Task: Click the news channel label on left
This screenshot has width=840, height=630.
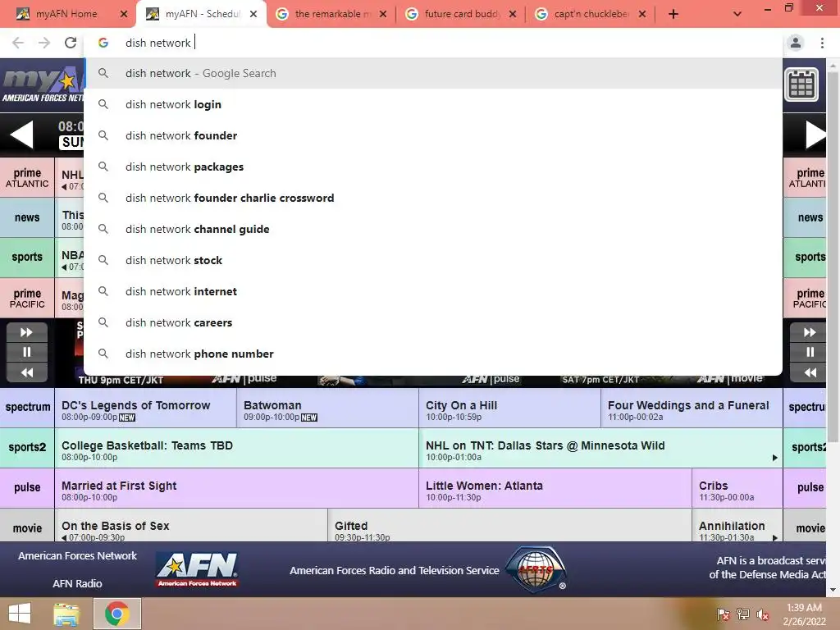Action: pyautogui.click(x=27, y=217)
